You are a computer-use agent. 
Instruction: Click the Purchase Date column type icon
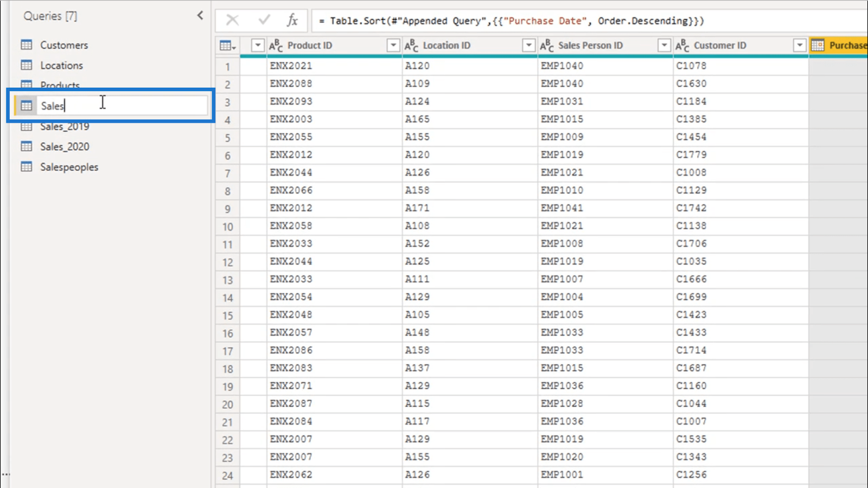[x=818, y=46]
